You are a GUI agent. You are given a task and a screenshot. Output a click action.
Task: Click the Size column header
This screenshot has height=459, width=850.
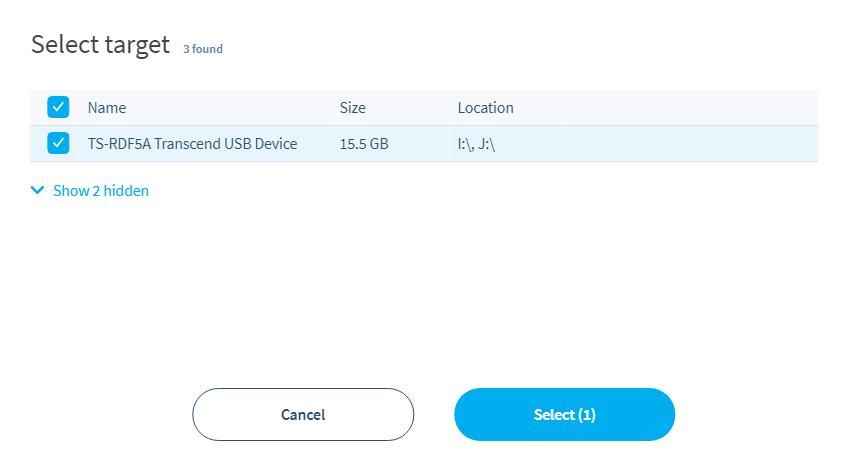click(352, 108)
